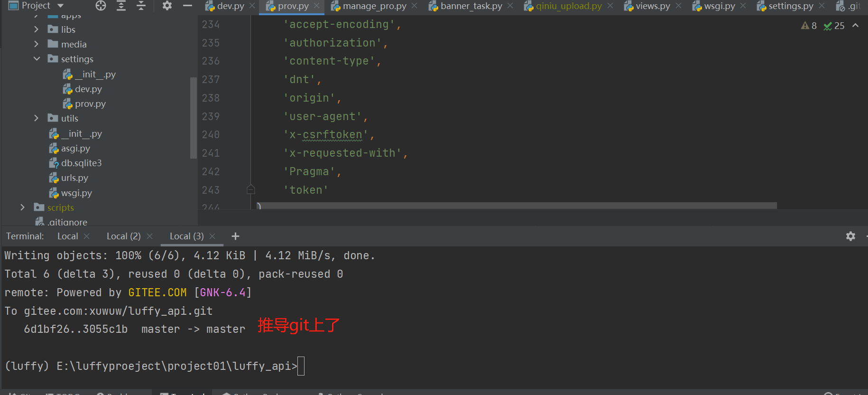This screenshot has height=395, width=868.
Task: Select the media folder in tree
Action: pos(67,44)
